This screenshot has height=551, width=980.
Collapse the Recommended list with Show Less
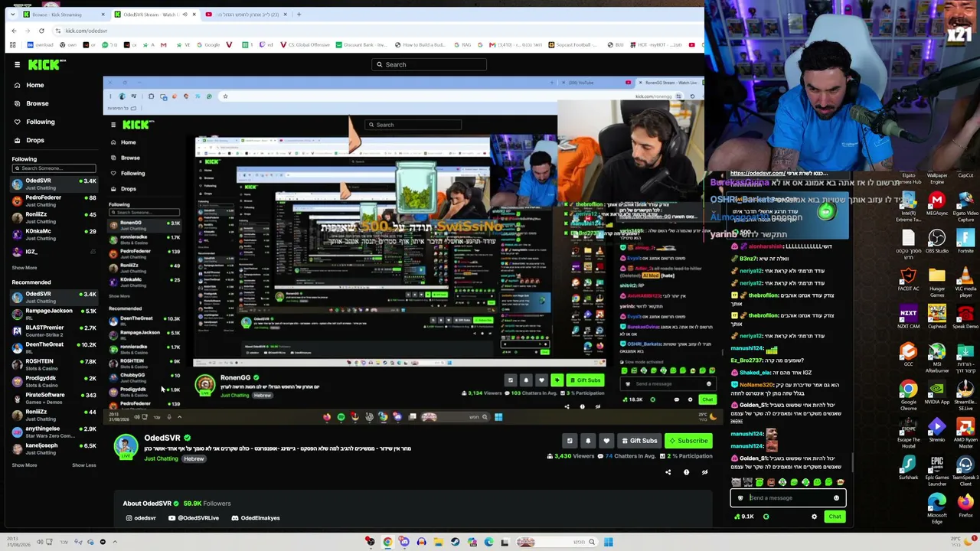[x=84, y=465]
